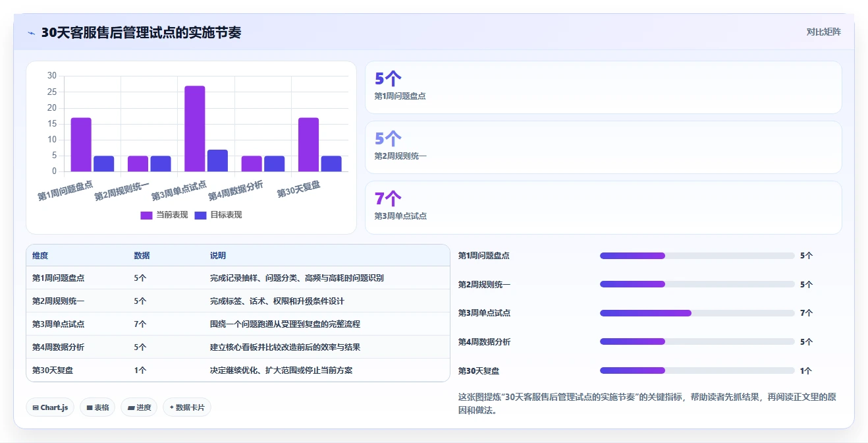Click description 完成标签、话术、权限和升级条件设计
This screenshot has height=443, width=868.
click(x=277, y=301)
